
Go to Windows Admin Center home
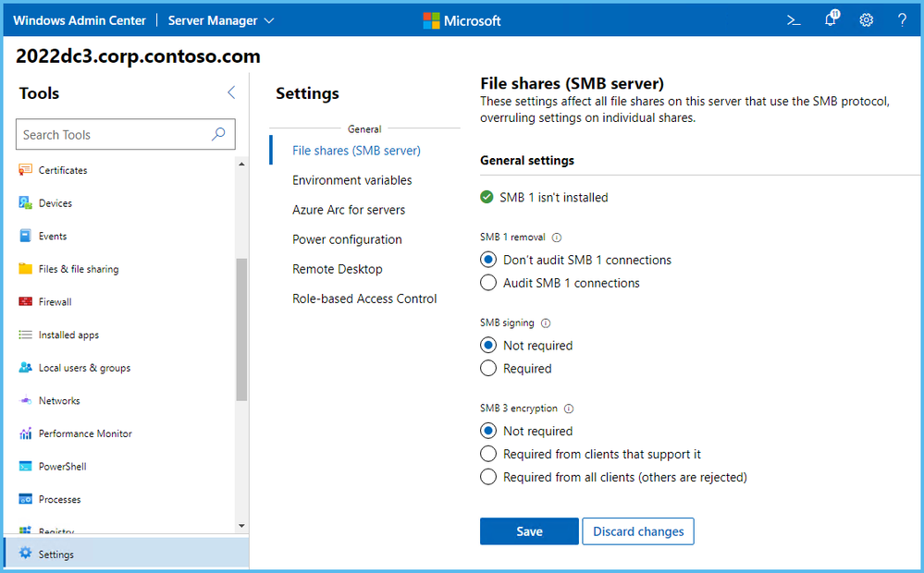pyautogui.click(x=79, y=20)
